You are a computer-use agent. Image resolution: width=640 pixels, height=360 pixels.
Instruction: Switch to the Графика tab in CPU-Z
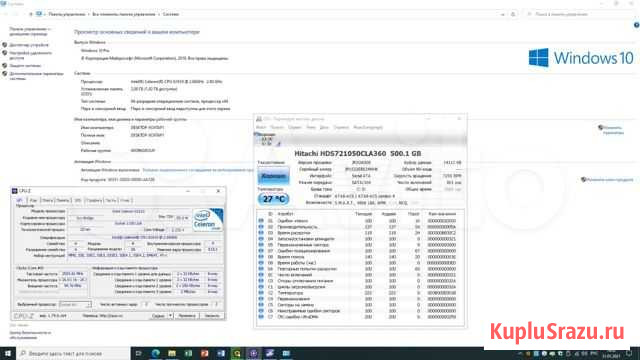point(94,200)
